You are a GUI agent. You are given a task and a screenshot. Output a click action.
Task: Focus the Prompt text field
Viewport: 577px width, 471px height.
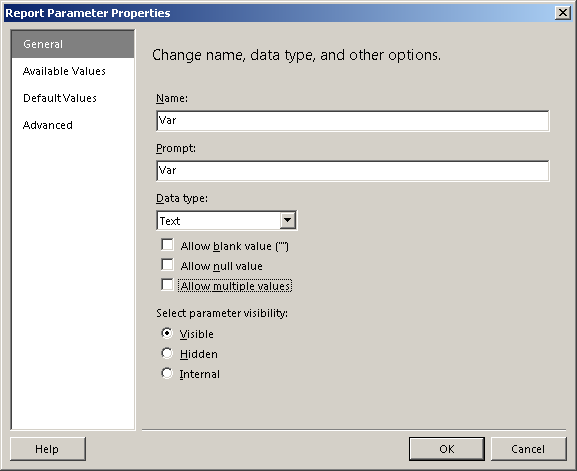point(353,171)
